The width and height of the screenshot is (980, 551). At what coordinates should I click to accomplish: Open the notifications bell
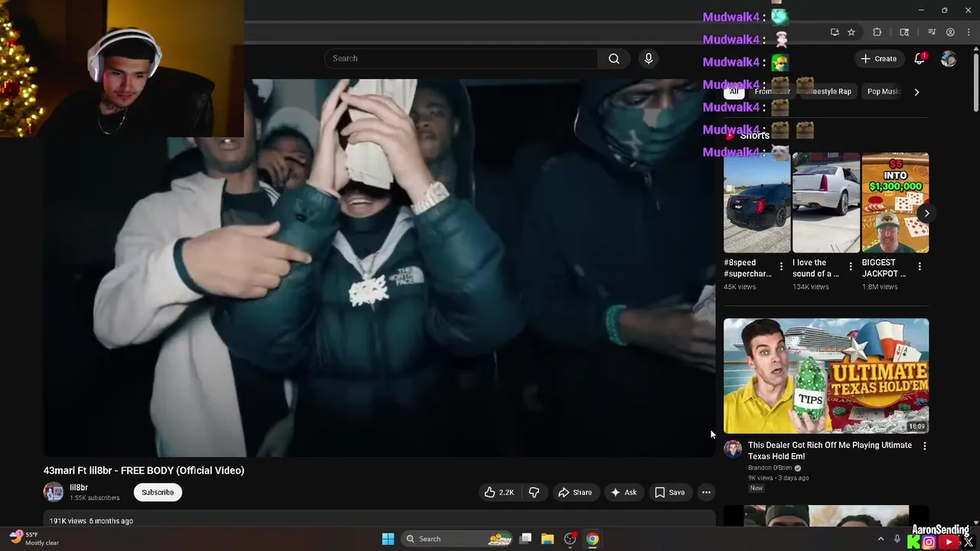click(920, 59)
